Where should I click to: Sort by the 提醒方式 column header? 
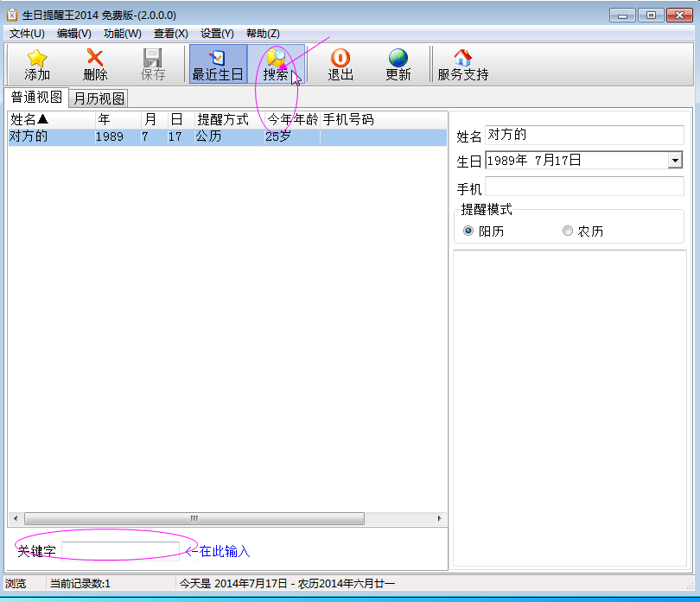coord(230,119)
